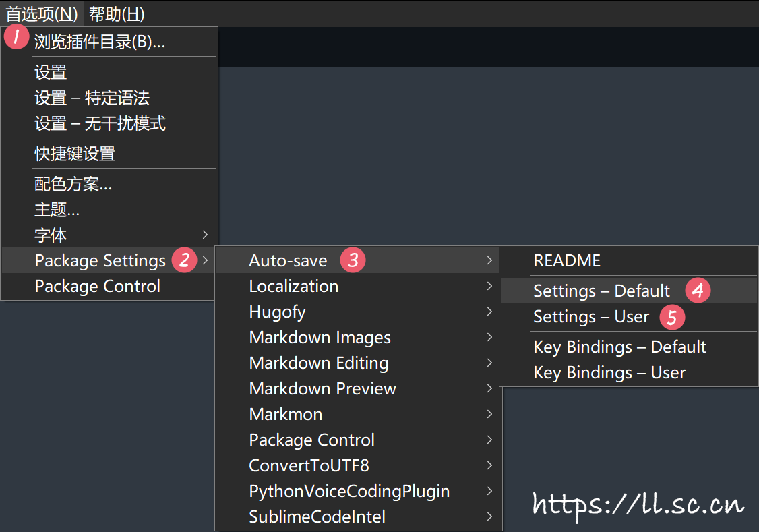The height and width of the screenshot is (532, 759).
Task: Choose 设置 – 无干扰模式 entry
Action: [100, 123]
